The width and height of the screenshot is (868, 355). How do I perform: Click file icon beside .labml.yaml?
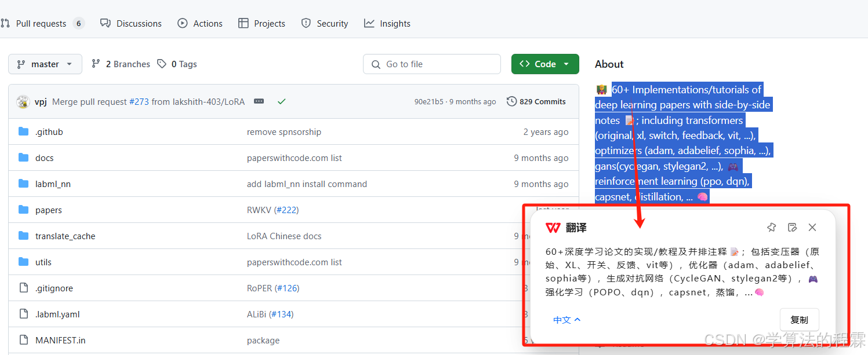(24, 314)
